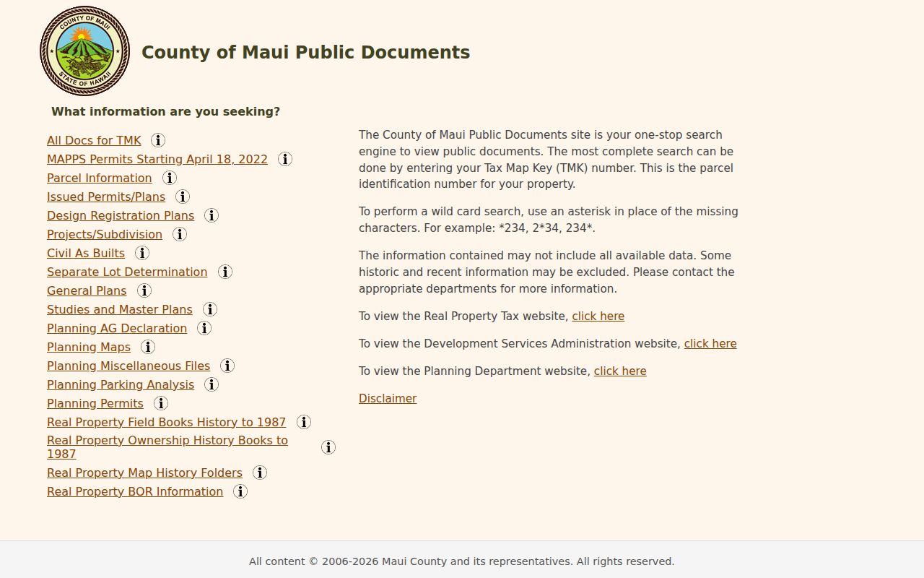This screenshot has width=924, height=578.
Task: Click info icon next to All Docs for TMK
Action: tap(158, 140)
